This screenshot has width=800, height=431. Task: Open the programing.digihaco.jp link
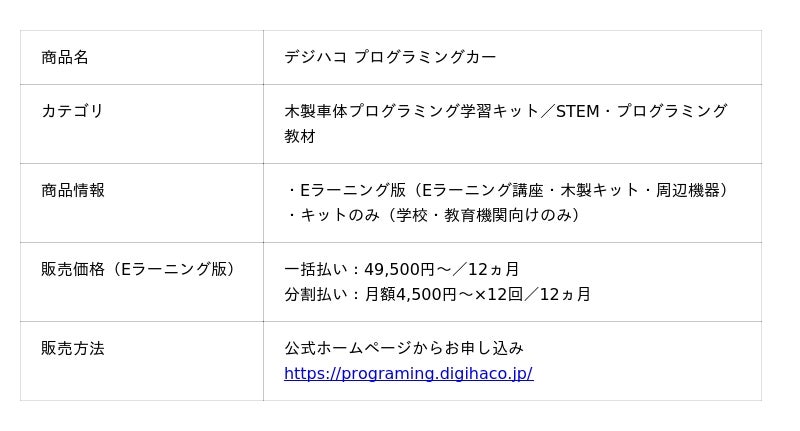tap(408, 374)
